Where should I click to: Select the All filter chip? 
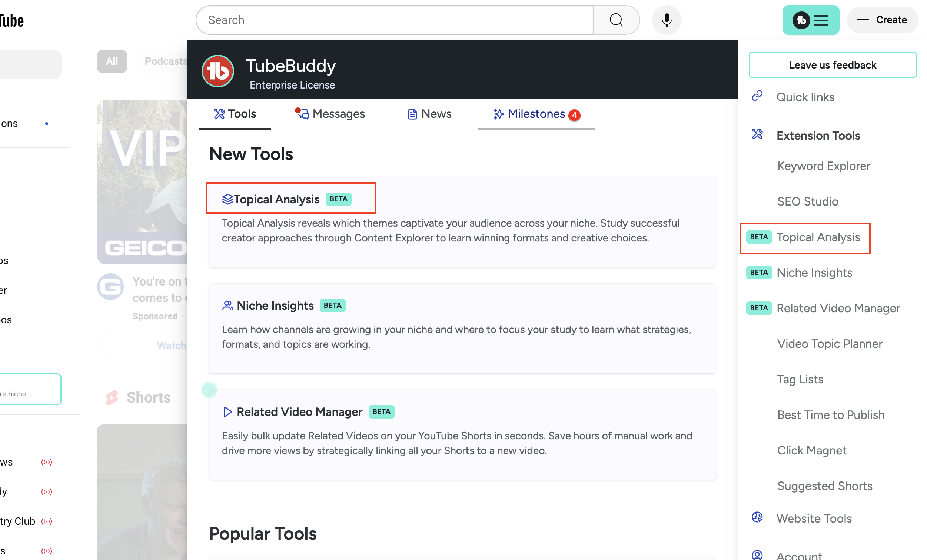[112, 61]
